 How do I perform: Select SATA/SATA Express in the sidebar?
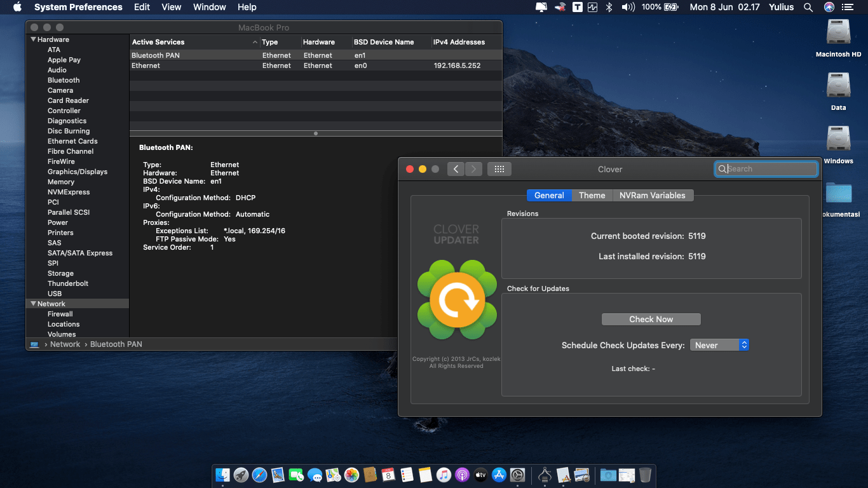(x=80, y=253)
